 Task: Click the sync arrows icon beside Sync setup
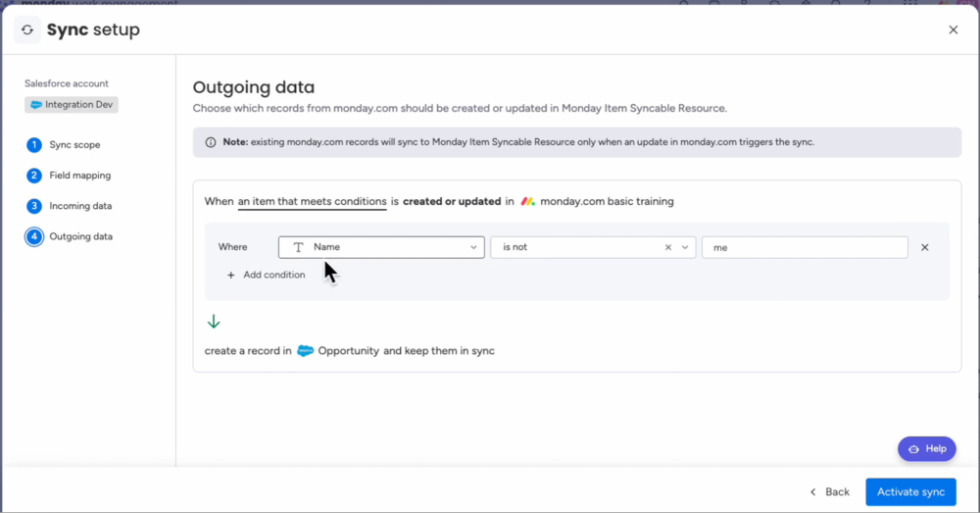click(x=27, y=29)
